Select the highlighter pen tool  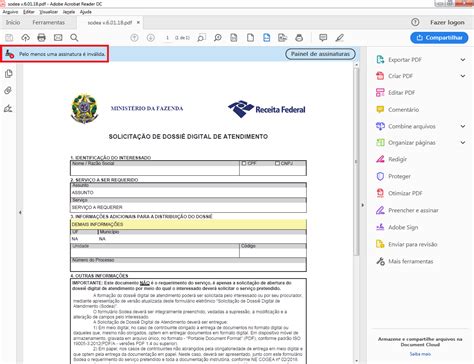click(x=340, y=38)
